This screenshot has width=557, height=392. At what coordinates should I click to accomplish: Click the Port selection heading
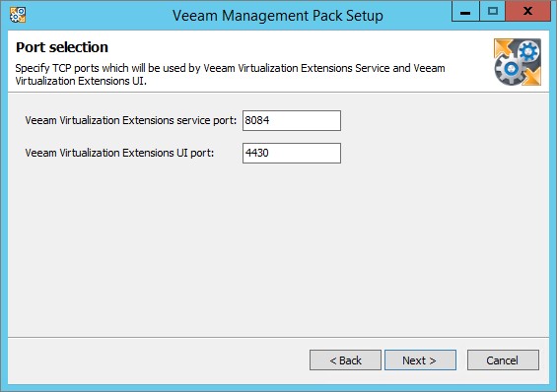tap(62, 47)
